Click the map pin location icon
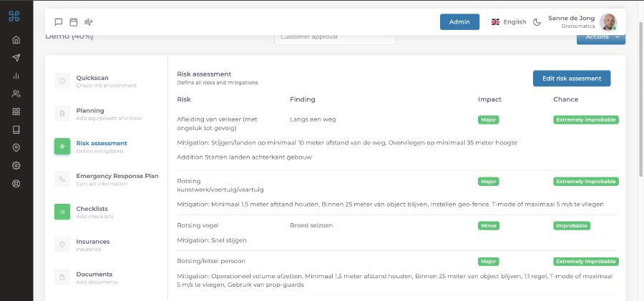Image resolution: width=644 pixels, height=301 pixels. click(x=16, y=147)
